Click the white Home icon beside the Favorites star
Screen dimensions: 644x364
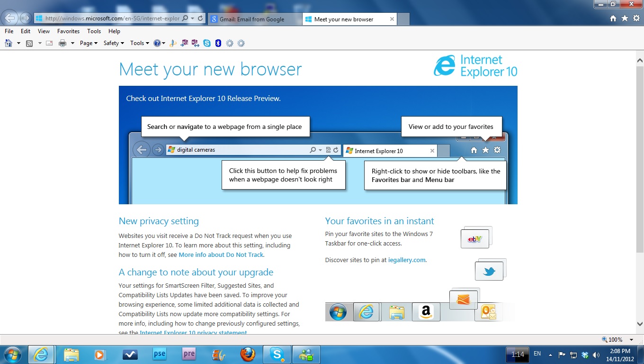click(613, 18)
